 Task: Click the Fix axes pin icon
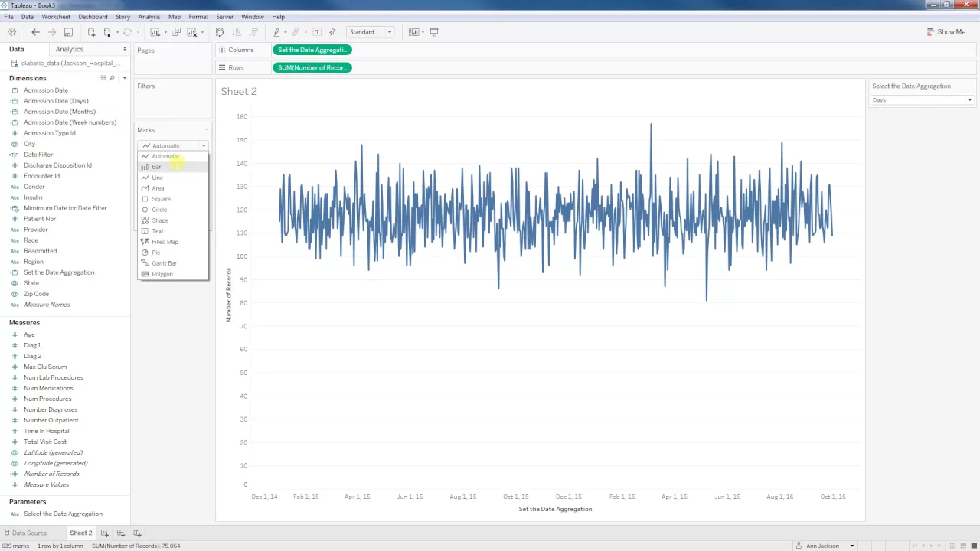pos(332,32)
